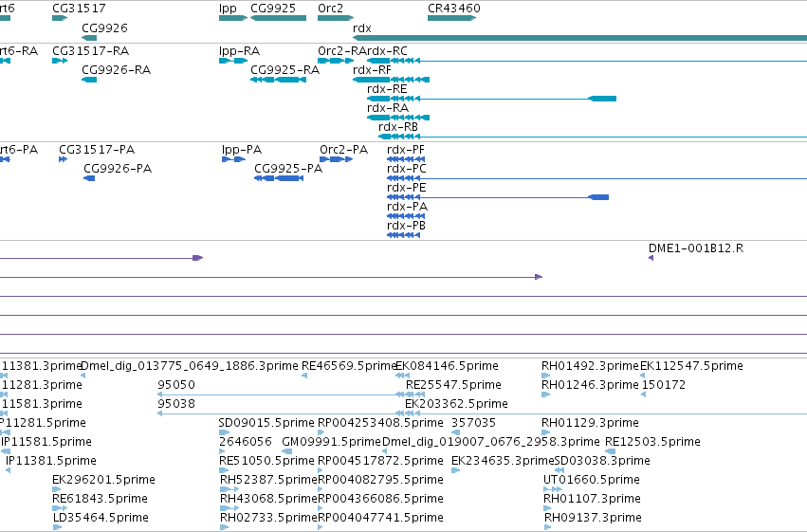
Task: Select the CG31517-PA protein label
Action: click(x=97, y=150)
